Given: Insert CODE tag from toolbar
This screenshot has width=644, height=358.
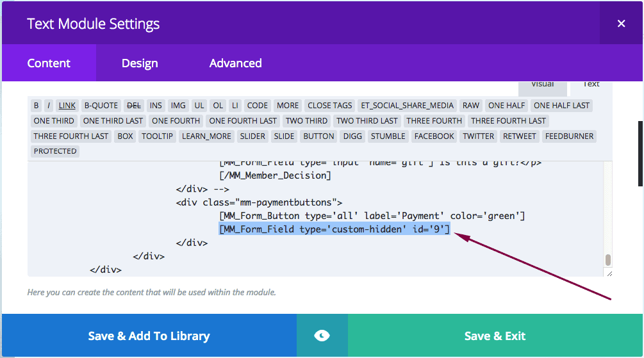Looking at the screenshot, I should pyautogui.click(x=258, y=106).
